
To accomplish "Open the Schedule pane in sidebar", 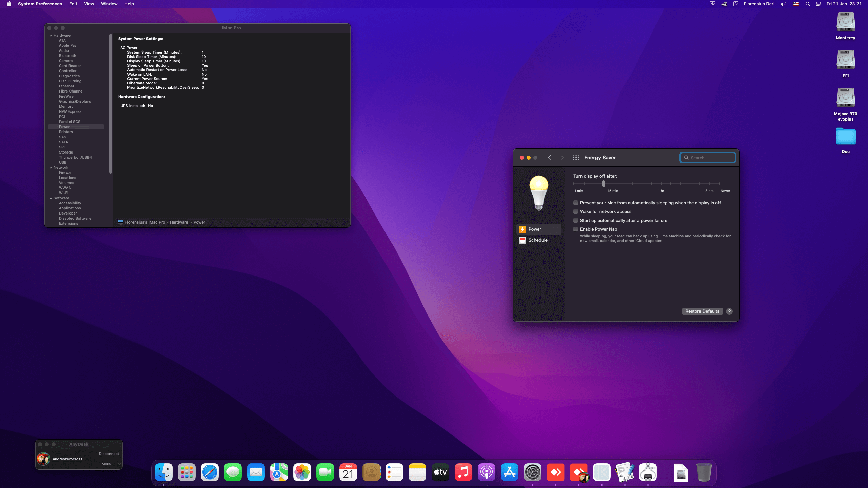I will click(x=538, y=240).
